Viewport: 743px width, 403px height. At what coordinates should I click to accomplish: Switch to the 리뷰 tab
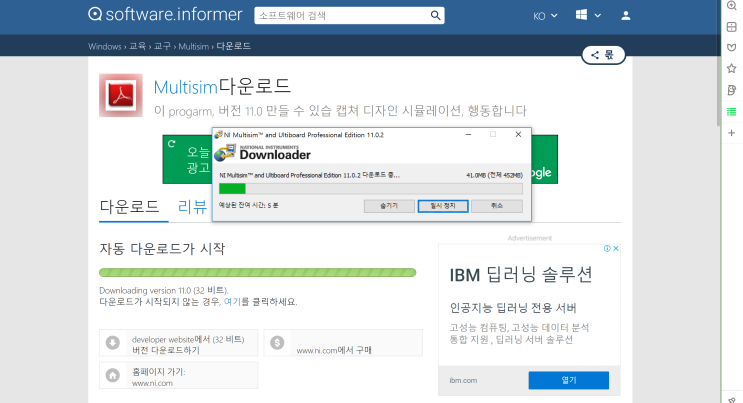192,207
